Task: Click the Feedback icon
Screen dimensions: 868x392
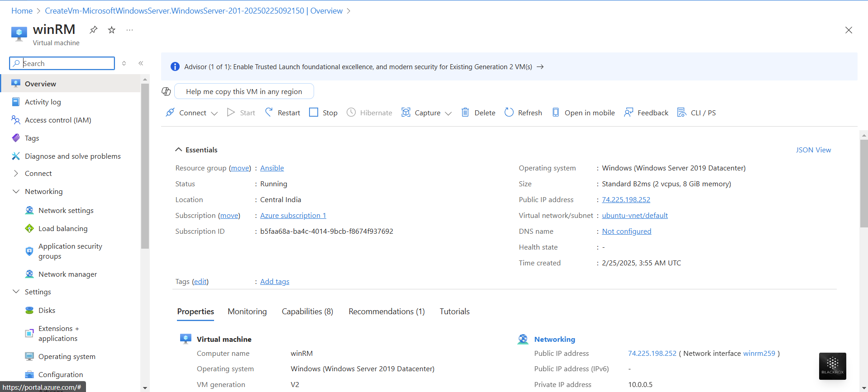Action: pos(629,112)
